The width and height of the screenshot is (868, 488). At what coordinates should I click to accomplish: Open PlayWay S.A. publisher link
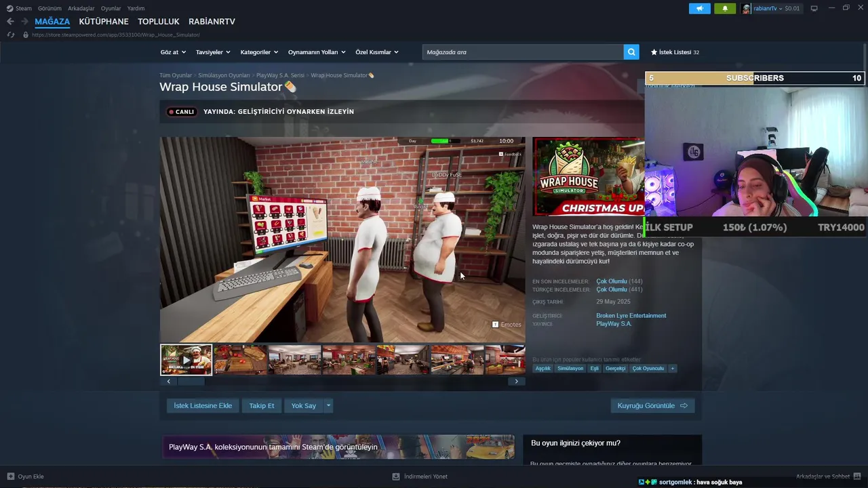tap(614, 324)
